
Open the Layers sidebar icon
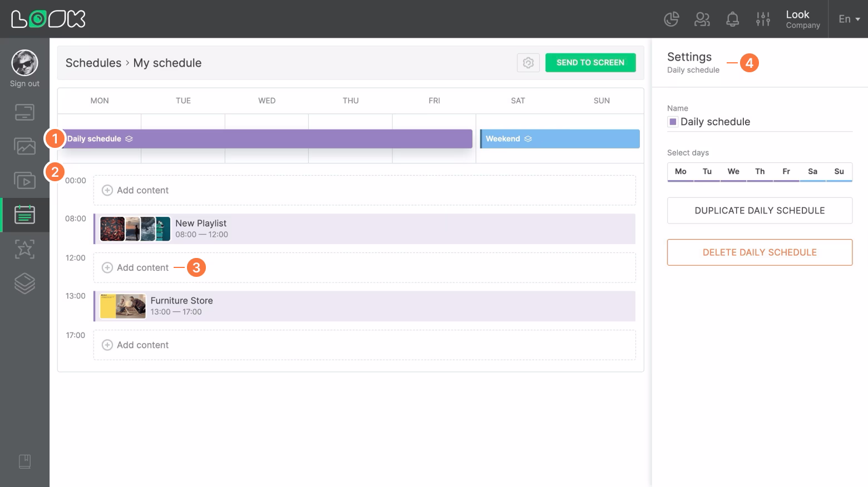pyautogui.click(x=24, y=283)
